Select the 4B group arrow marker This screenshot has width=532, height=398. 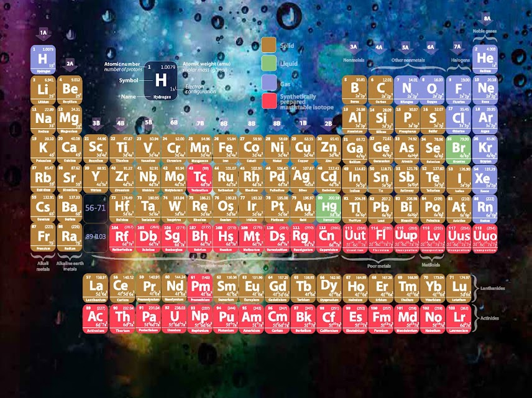(x=121, y=124)
